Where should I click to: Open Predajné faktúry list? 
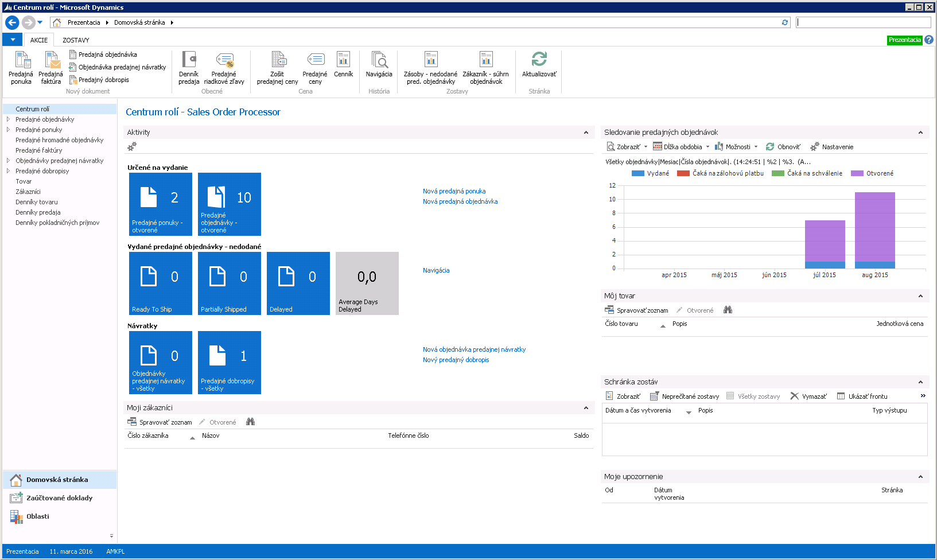tap(39, 150)
